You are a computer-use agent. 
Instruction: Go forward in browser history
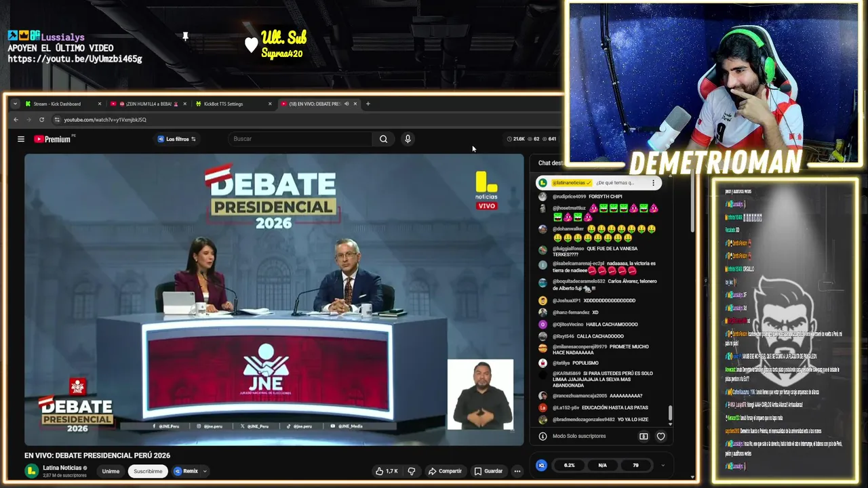[29, 120]
